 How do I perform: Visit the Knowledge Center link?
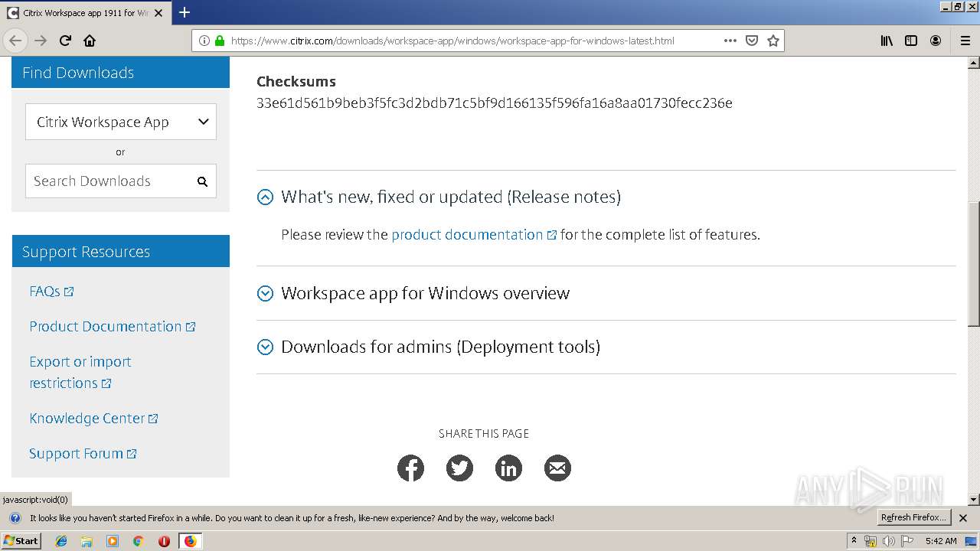coord(93,419)
